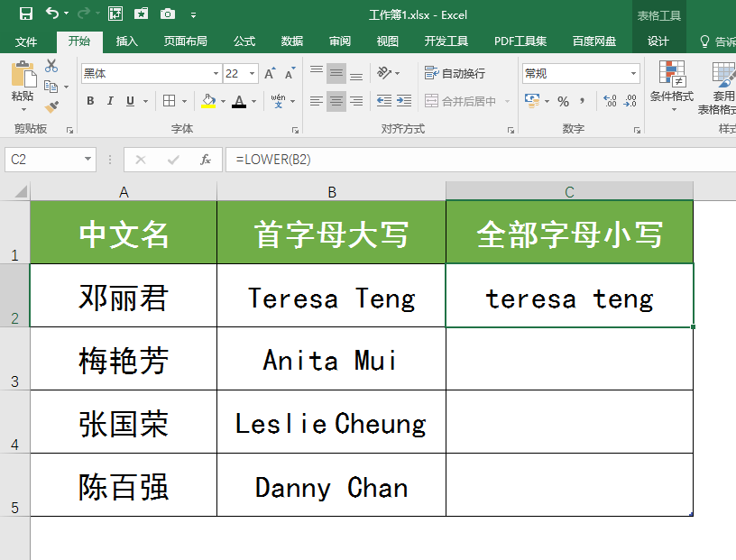The width and height of the screenshot is (736, 560).
Task: Click the formula bar with =LOWER(B2)
Action: point(481,160)
